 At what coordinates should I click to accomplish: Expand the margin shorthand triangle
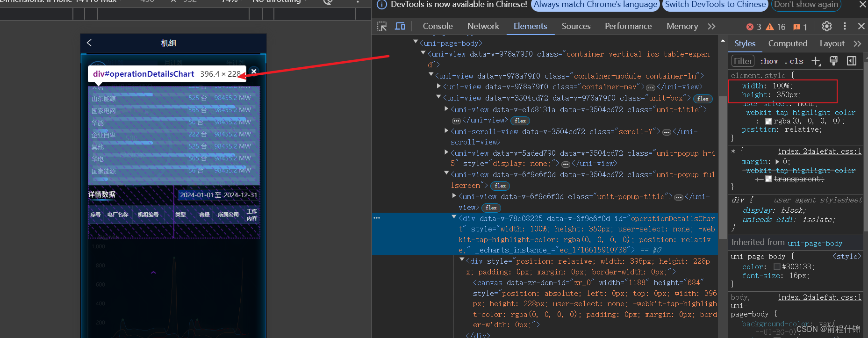(778, 162)
